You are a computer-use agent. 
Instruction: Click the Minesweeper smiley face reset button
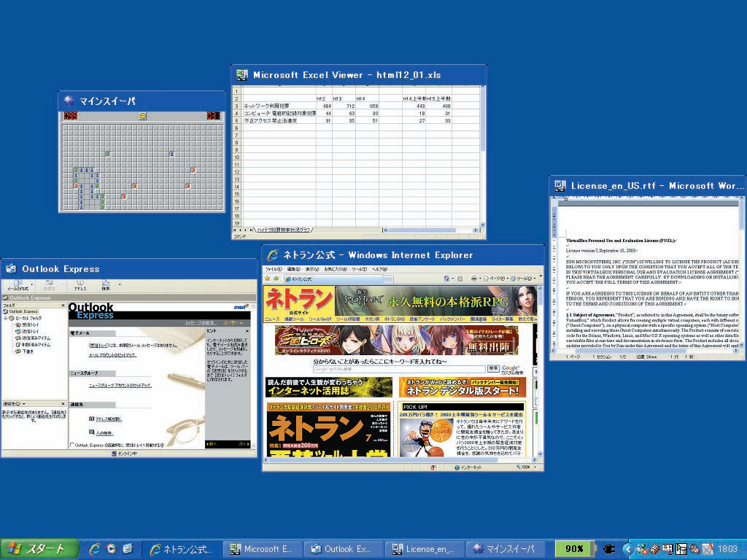click(x=142, y=116)
